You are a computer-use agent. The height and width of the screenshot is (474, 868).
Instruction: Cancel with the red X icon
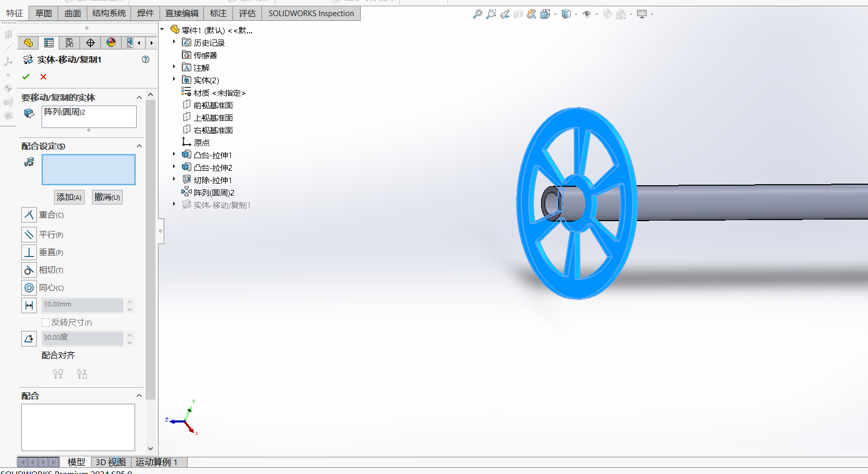pyautogui.click(x=44, y=77)
